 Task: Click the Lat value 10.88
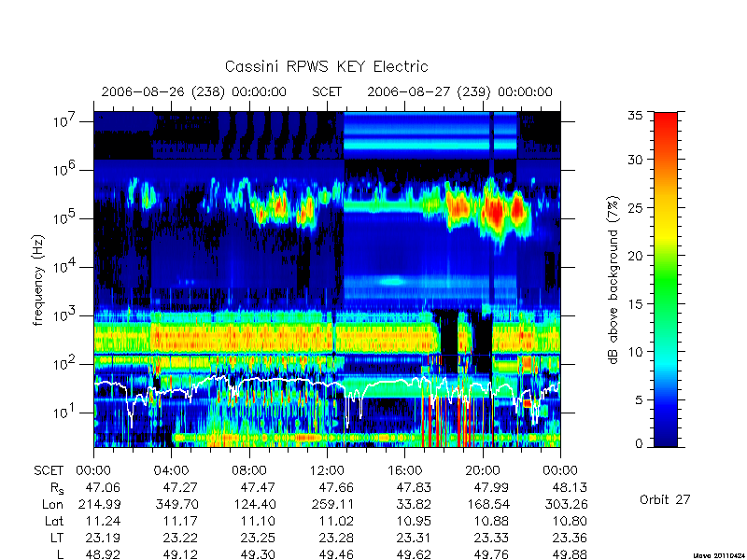coord(491,522)
